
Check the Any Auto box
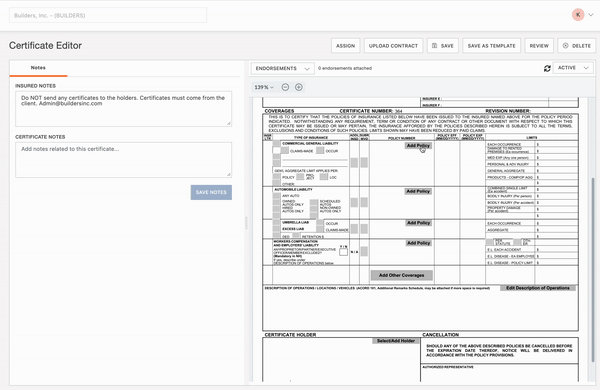277,196
